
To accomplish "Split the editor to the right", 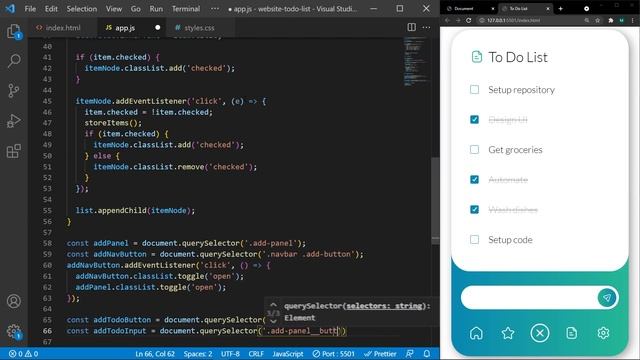I will (411, 27).
